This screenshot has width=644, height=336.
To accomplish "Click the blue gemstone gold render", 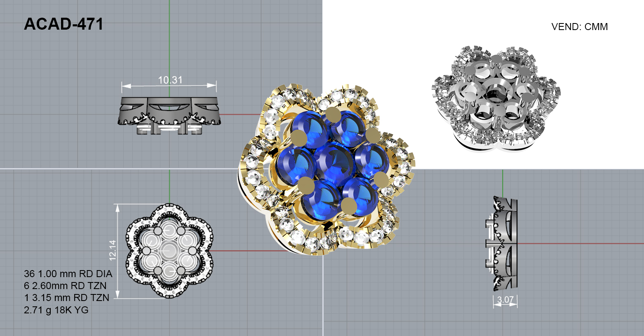I will click(327, 170).
